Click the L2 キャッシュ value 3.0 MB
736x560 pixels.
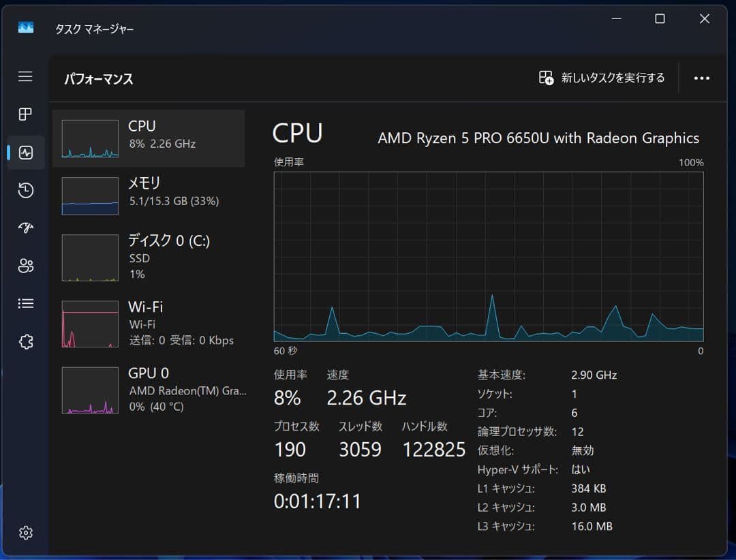[x=589, y=508]
